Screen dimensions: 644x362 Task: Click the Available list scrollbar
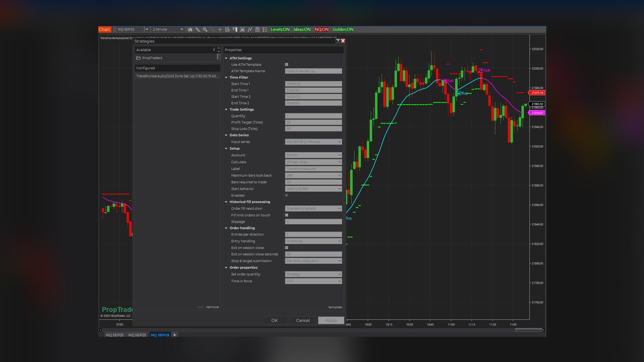coord(218,57)
